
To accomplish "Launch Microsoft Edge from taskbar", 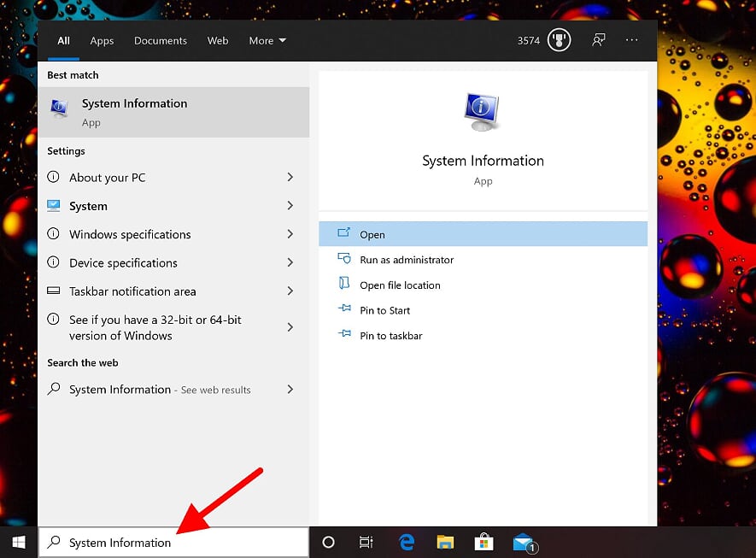I will [x=407, y=543].
